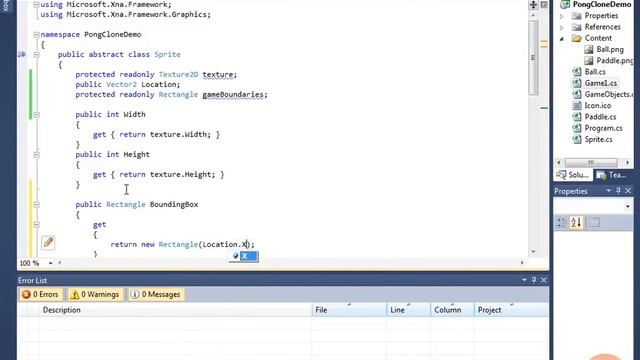Image resolution: width=640 pixels, height=360 pixels.
Task: Sort the Error List by Project column
Action: [x=511, y=310]
